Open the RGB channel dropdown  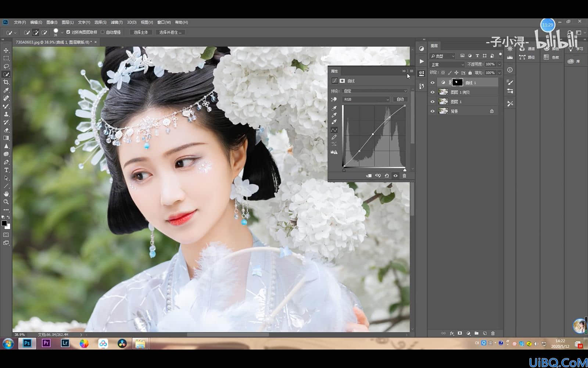click(x=366, y=99)
